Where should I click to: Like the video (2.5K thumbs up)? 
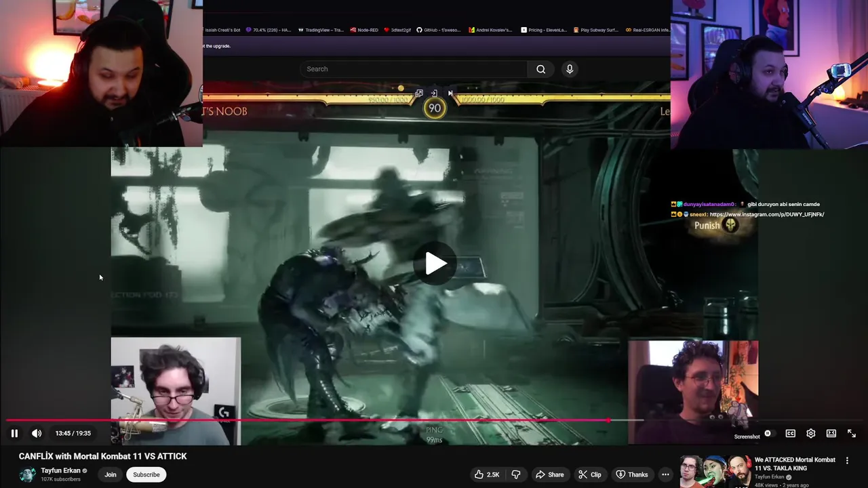(x=488, y=474)
